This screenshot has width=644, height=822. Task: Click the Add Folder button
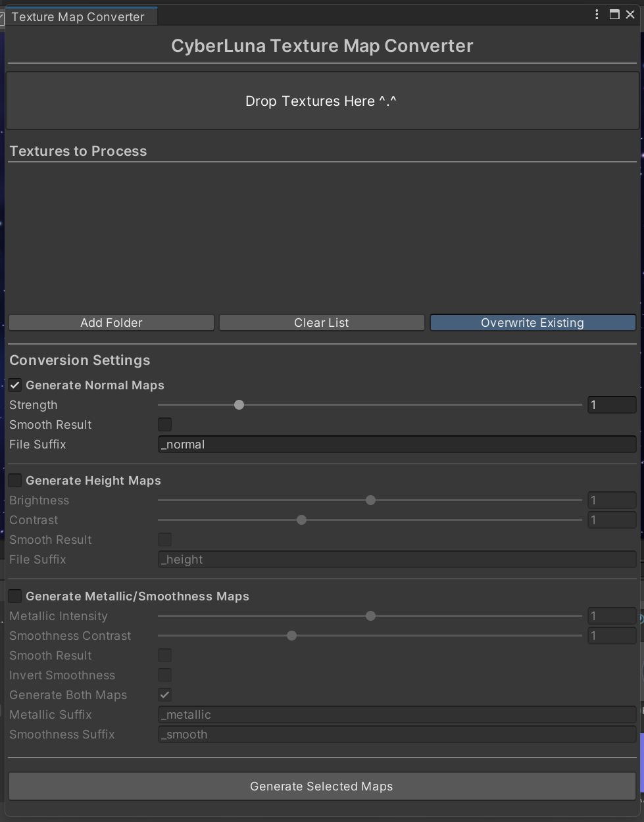pos(111,322)
